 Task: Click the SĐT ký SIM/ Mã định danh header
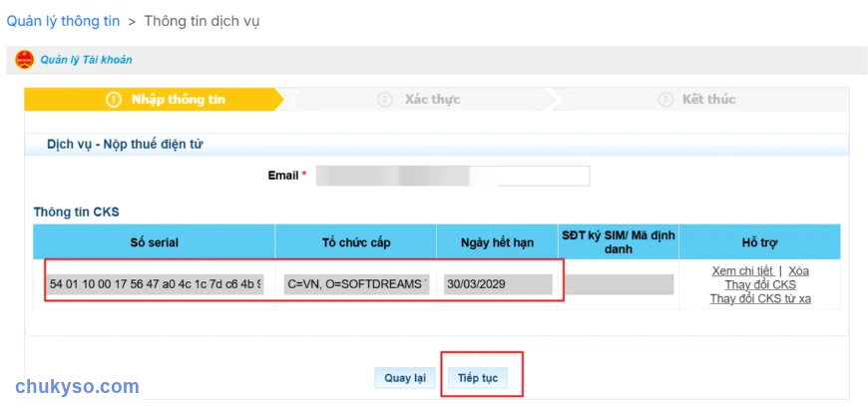(619, 242)
